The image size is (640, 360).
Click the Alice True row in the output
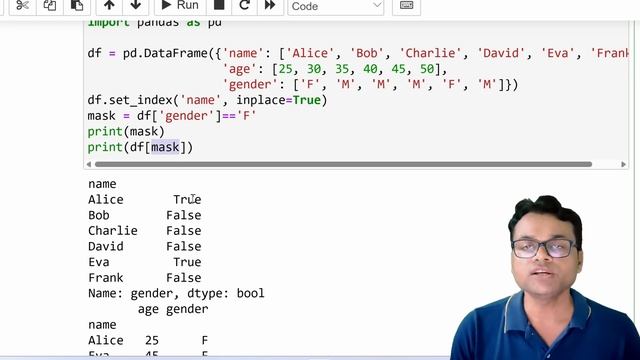145,200
